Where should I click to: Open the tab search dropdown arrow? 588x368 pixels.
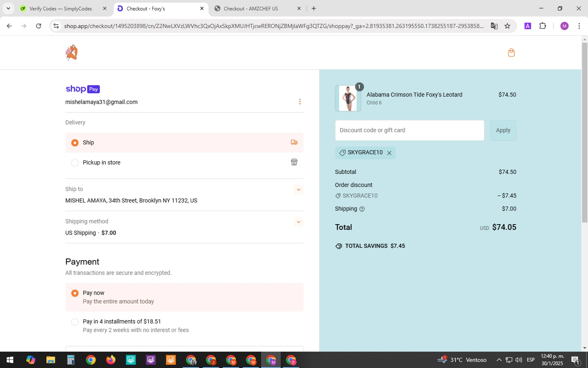[8, 8]
